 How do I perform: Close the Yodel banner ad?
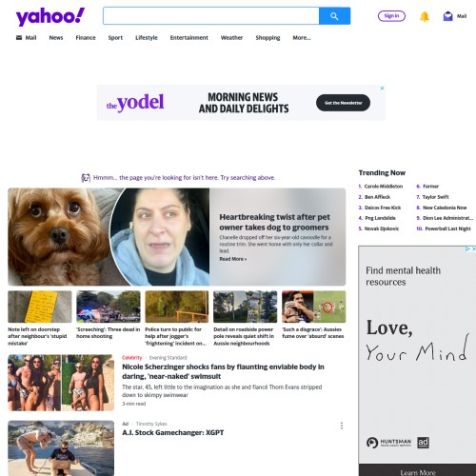pyautogui.click(x=382, y=89)
